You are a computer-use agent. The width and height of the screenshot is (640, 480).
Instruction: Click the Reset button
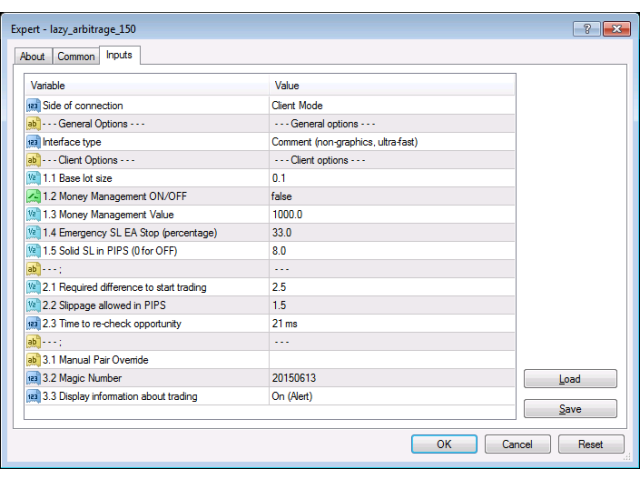click(591, 444)
